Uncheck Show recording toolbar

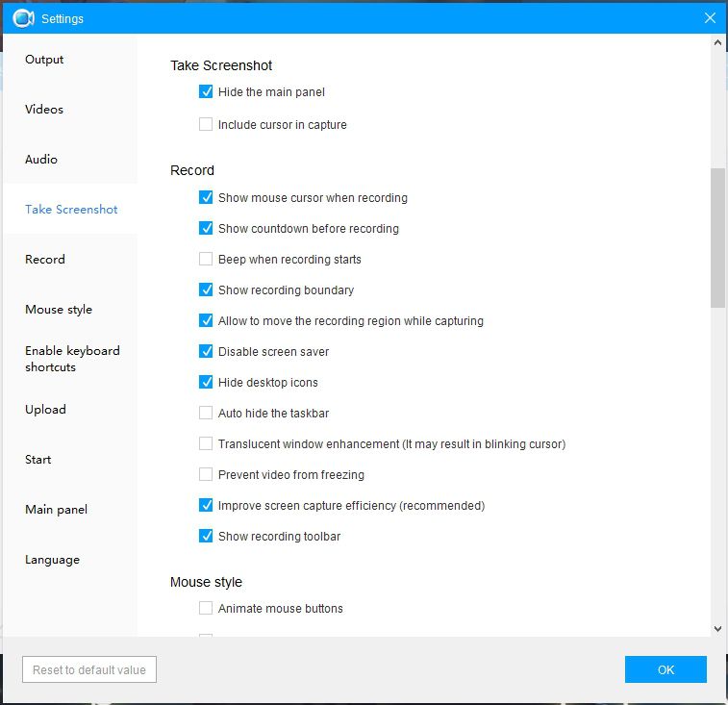(206, 536)
